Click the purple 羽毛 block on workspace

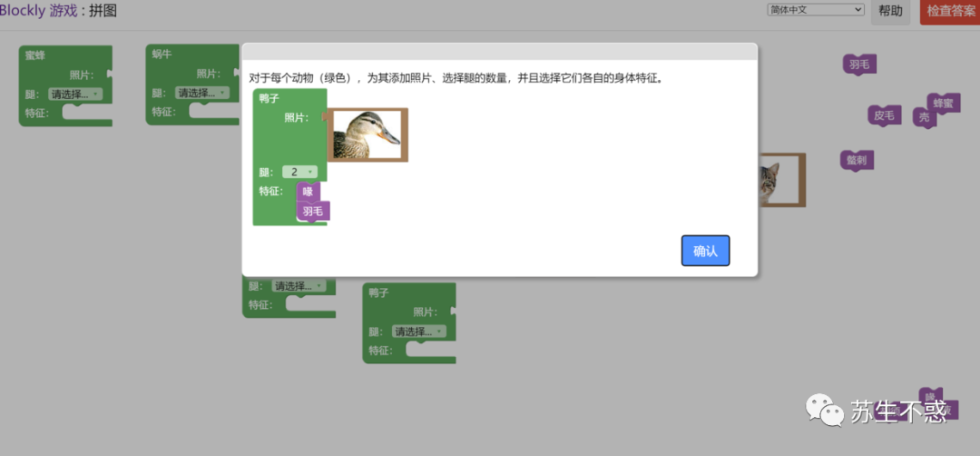click(x=859, y=64)
